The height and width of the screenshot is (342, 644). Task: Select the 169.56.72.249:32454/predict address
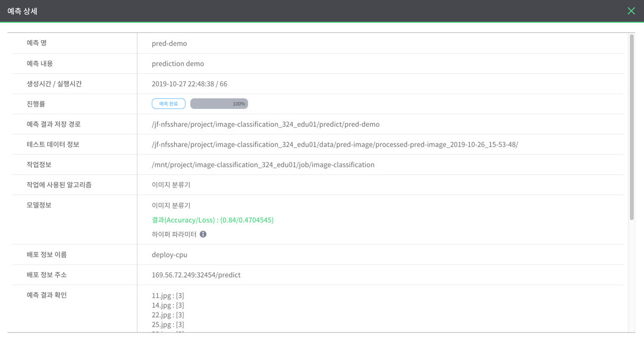pyautogui.click(x=196, y=275)
